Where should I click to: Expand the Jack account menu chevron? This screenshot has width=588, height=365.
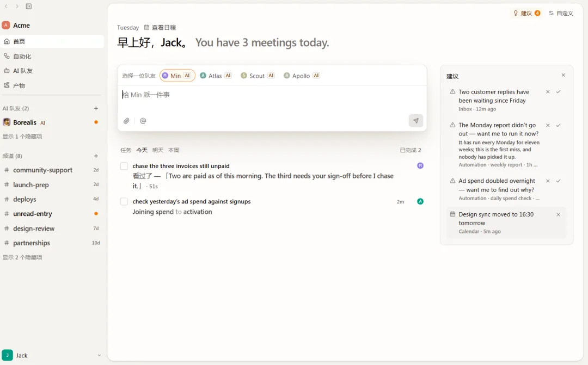[99, 355]
